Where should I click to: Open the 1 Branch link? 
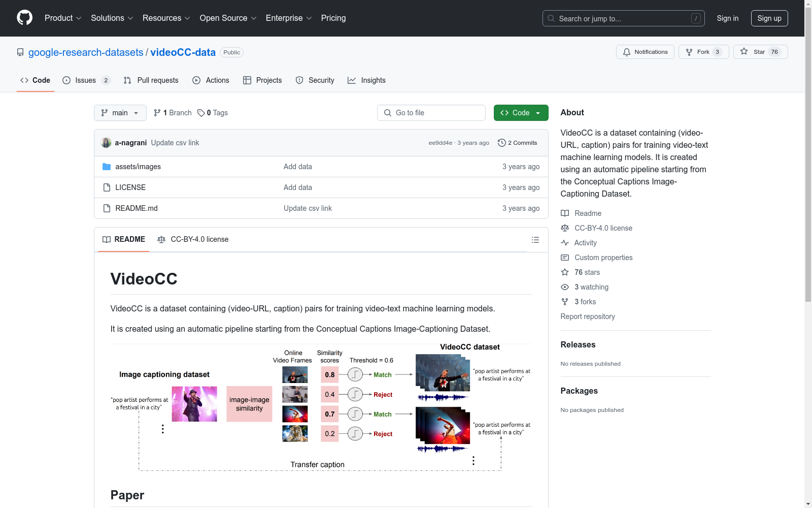click(173, 113)
